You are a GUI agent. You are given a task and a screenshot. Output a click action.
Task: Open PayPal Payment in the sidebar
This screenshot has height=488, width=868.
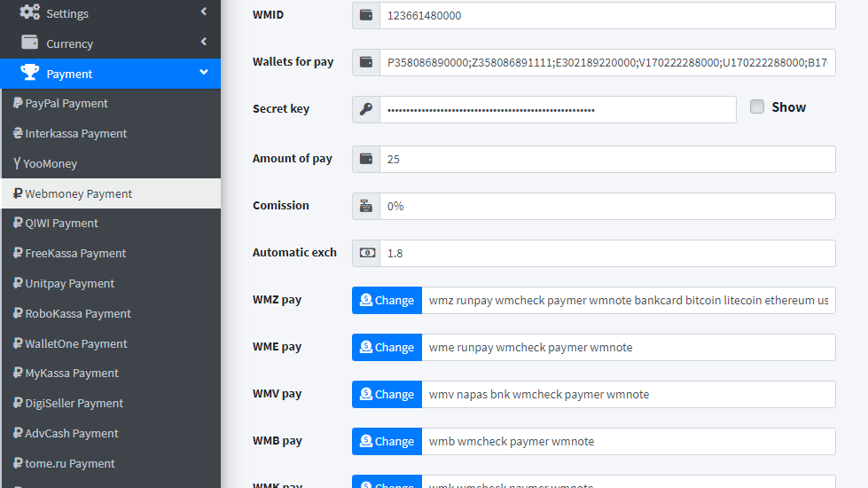[x=66, y=103]
